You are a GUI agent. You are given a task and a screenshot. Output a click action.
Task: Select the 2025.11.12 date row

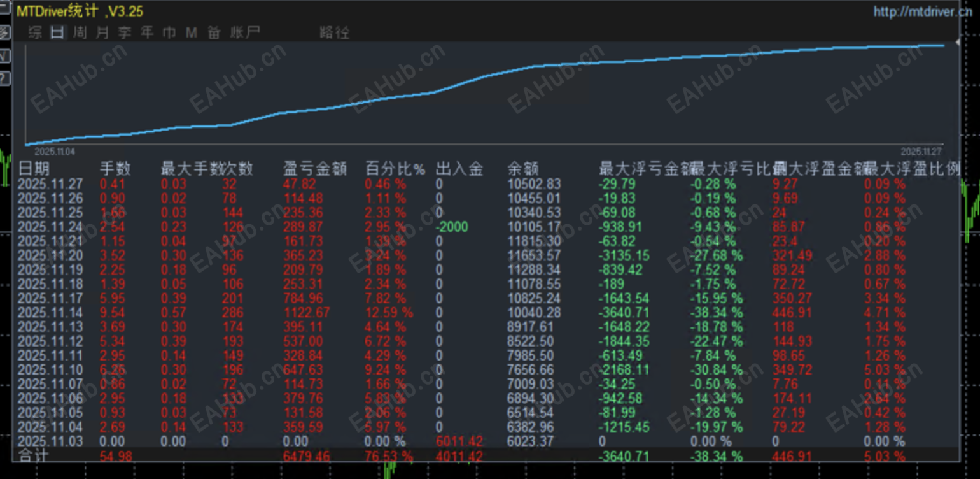(x=50, y=341)
